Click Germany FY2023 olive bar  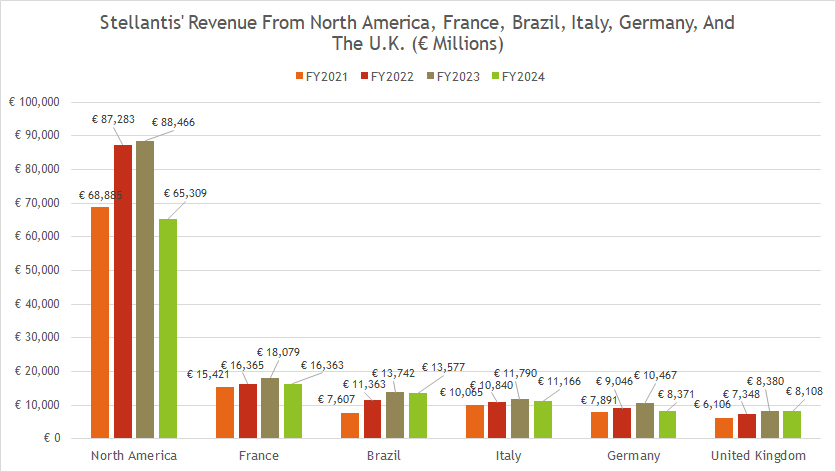645,421
